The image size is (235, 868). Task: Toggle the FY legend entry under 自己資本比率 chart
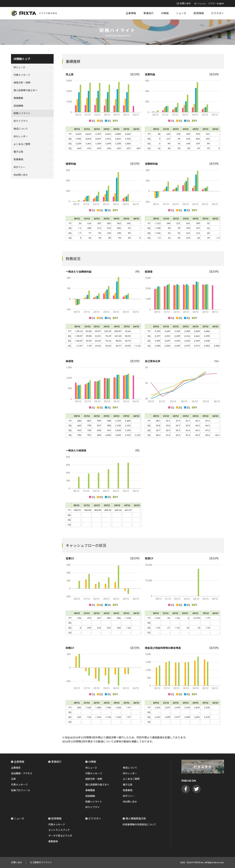194,408
